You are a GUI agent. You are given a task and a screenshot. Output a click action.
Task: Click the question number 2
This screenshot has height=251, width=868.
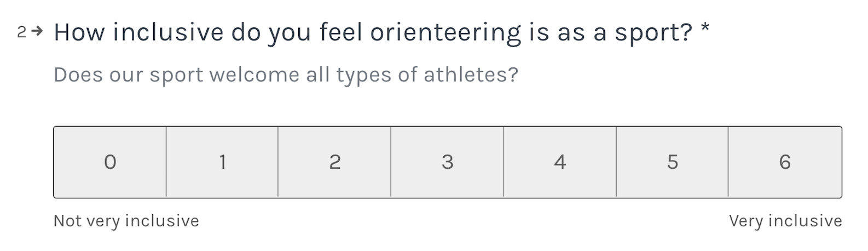[21, 33]
